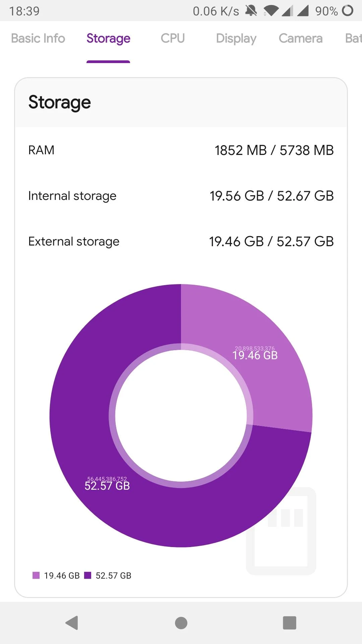
Task: Open the Camera tab
Action: click(x=301, y=38)
